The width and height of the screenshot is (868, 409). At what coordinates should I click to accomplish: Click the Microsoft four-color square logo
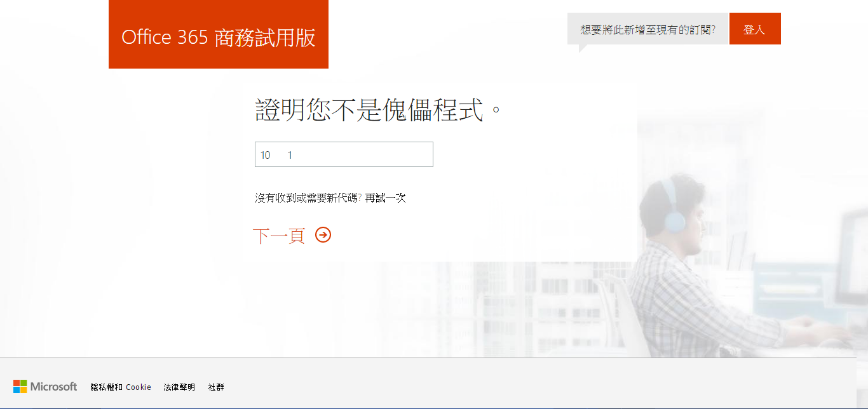click(x=20, y=386)
